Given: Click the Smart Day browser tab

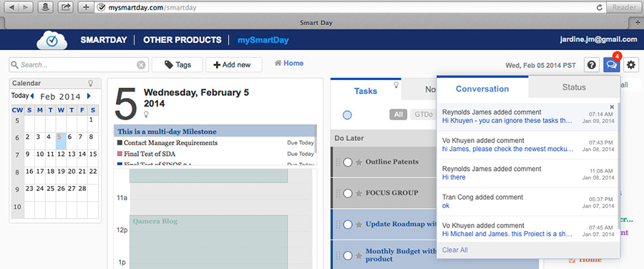Looking at the screenshot, I should 316,23.
